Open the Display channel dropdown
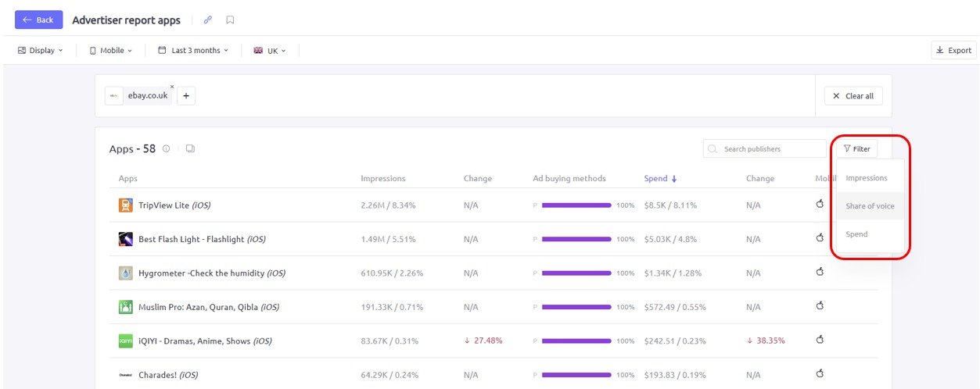 tap(40, 51)
